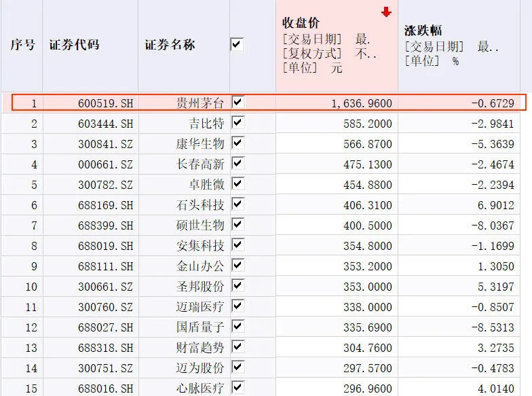Click the stock name 贵州茅台

pyautogui.click(x=200, y=103)
